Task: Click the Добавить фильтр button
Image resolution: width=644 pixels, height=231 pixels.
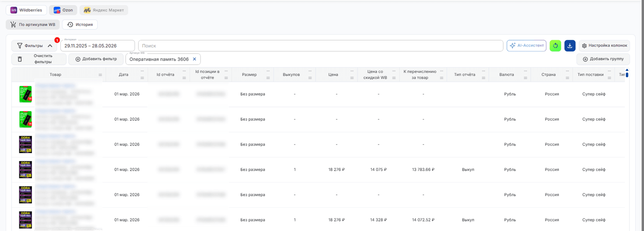Action: click(x=96, y=59)
